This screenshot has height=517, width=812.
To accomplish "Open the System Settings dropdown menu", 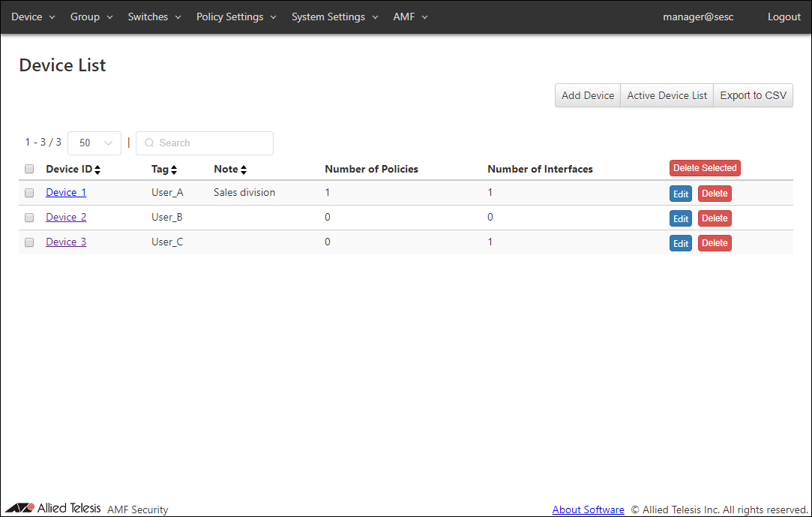I will (335, 17).
